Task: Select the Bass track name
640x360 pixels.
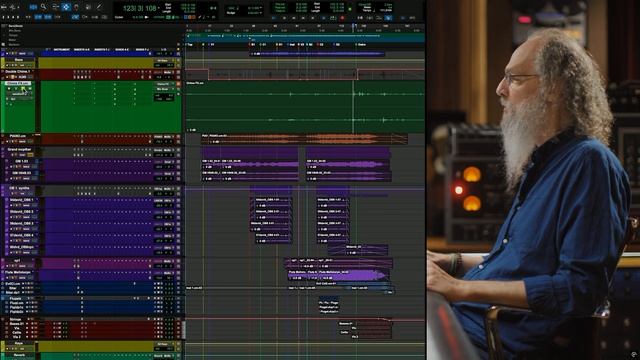Action: tap(19, 60)
